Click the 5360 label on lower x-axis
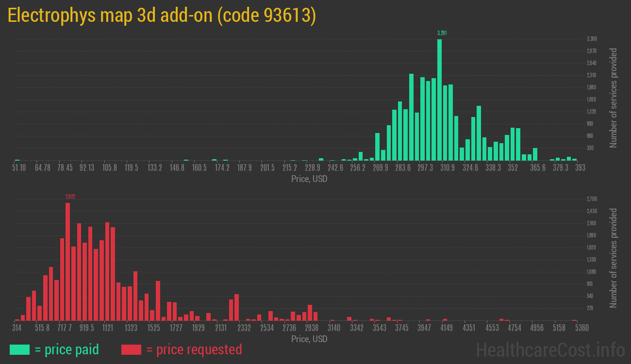The height and width of the screenshot is (364, 631). [x=575, y=328]
